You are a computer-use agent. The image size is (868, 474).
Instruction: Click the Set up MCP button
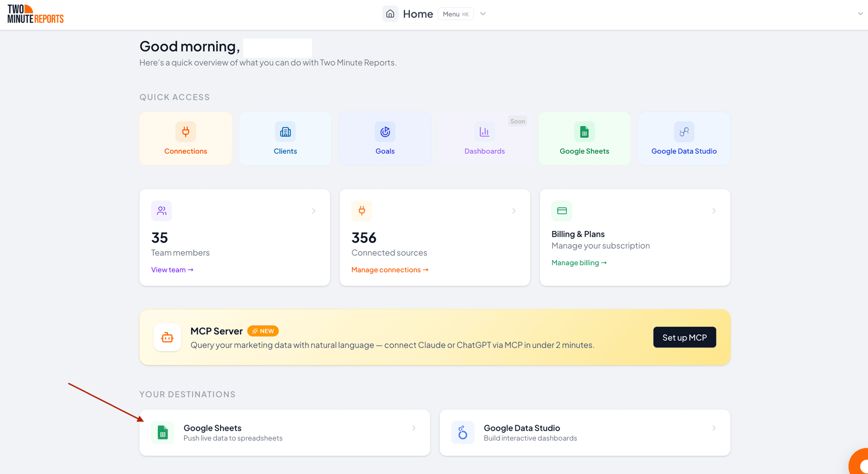pyautogui.click(x=684, y=337)
